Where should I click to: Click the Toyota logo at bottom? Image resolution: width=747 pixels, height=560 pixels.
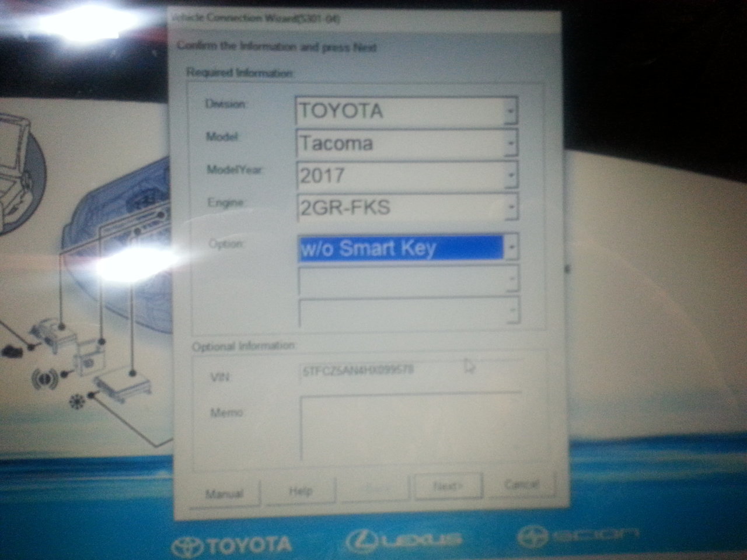[232, 545]
